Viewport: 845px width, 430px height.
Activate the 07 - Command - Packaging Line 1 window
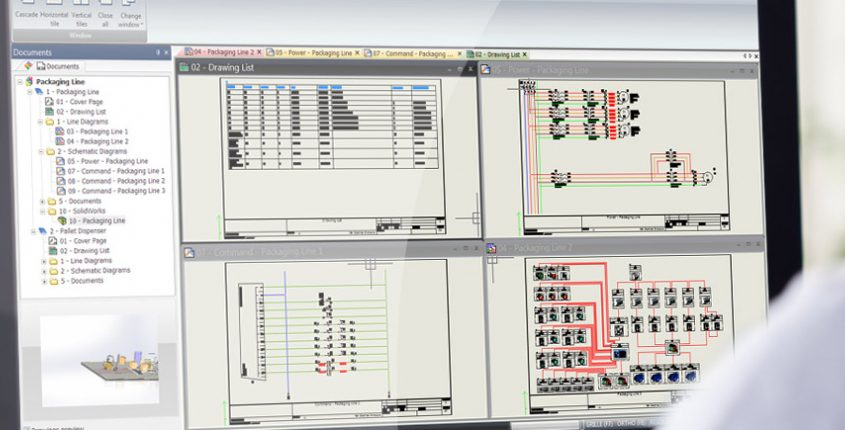coord(332,251)
